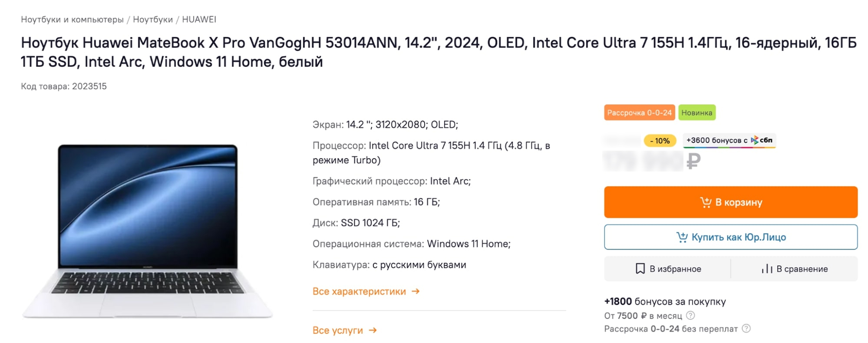868x343 pixels.
Task: Click the СБП logo in the bonus badge
Action: click(x=762, y=140)
